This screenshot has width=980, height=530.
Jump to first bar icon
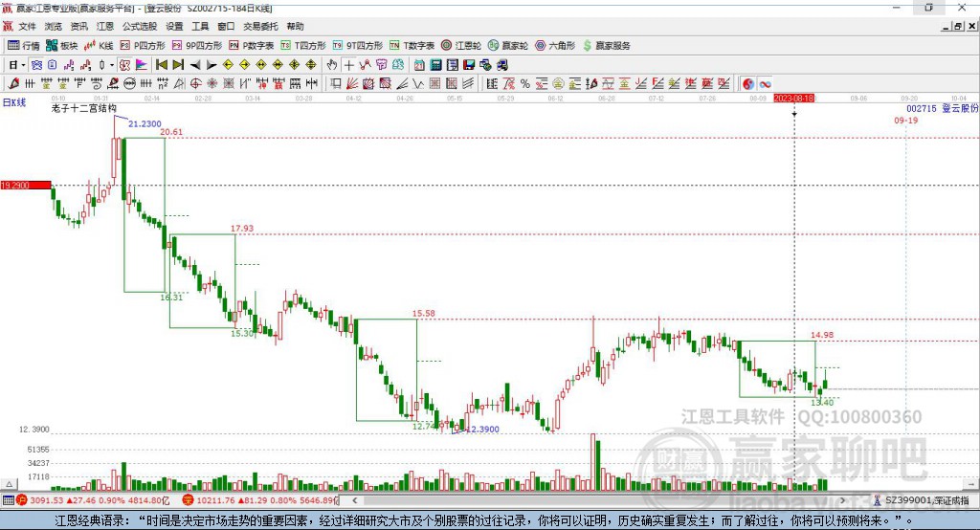(x=161, y=65)
